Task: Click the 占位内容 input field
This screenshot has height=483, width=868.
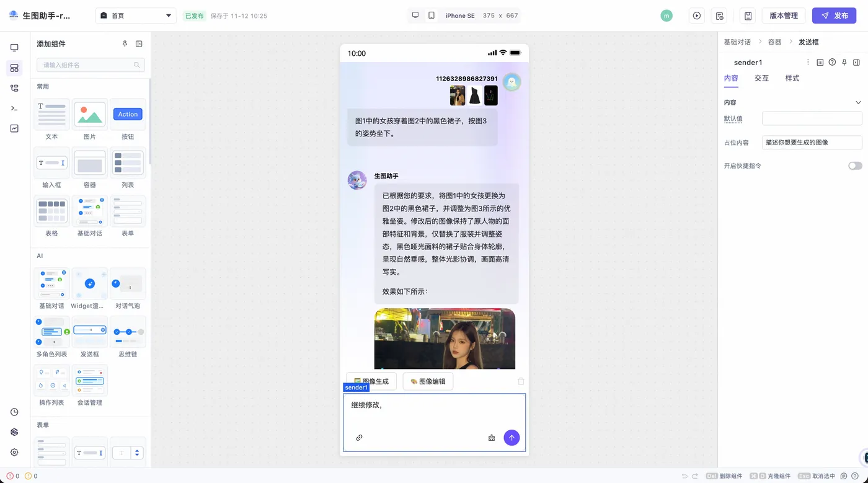Action: tap(812, 143)
